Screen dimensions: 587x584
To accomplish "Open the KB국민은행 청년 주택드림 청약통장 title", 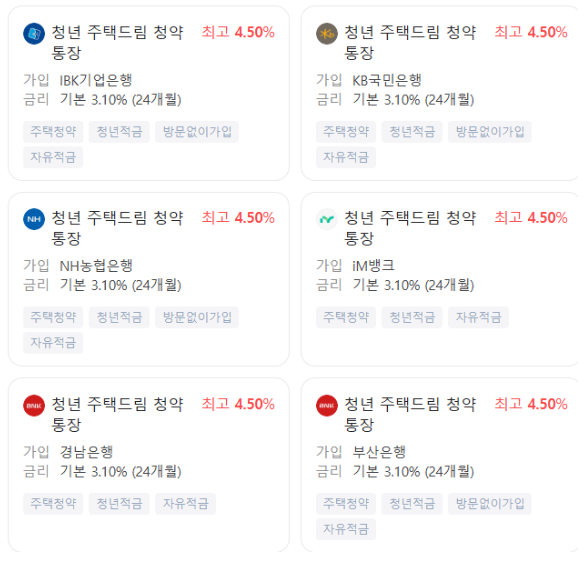I will pyautogui.click(x=410, y=42).
